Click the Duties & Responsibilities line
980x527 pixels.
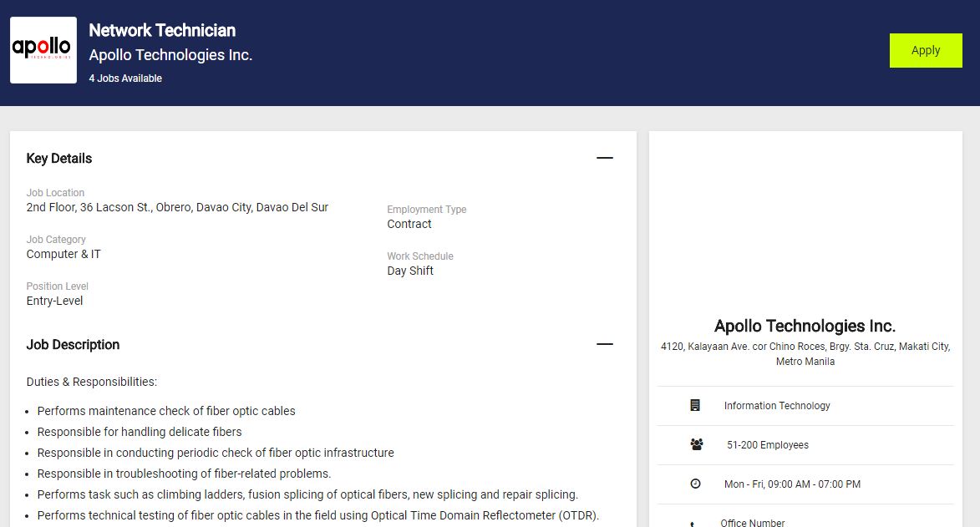pos(92,382)
